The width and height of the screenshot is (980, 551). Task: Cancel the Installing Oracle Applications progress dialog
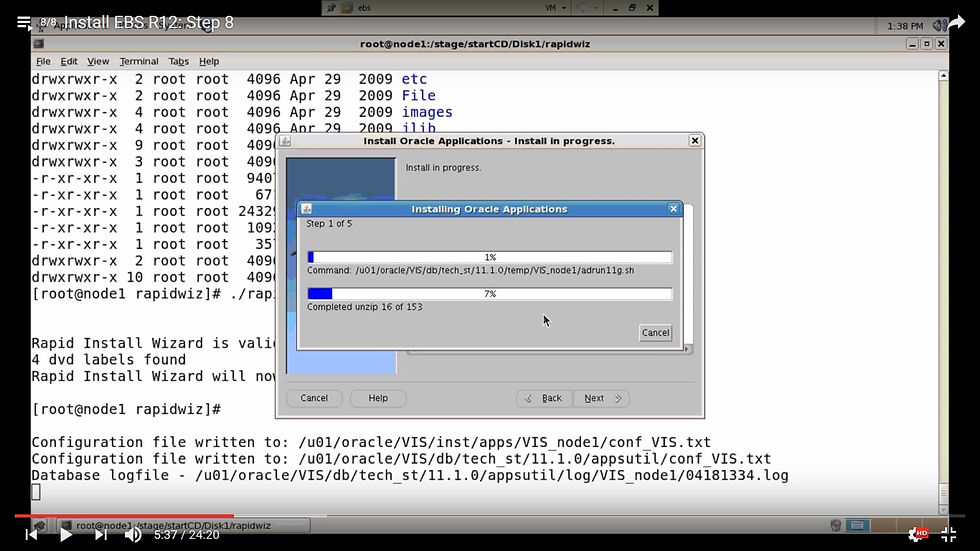coord(656,333)
